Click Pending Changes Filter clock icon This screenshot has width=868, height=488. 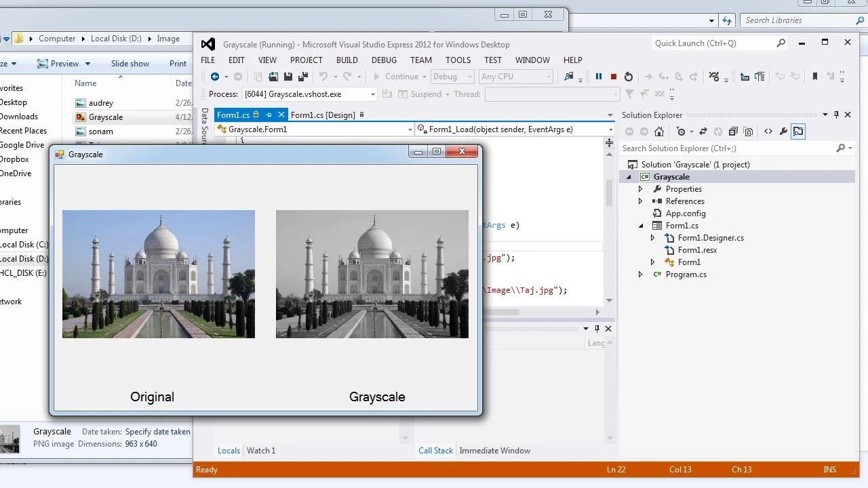[681, 131]
